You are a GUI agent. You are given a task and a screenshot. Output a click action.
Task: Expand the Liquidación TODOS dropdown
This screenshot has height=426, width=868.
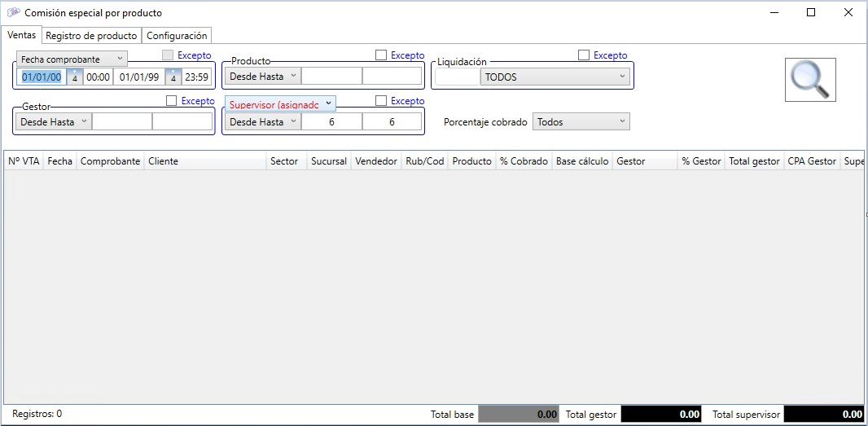pyautogui.click(x=555, y=77)
